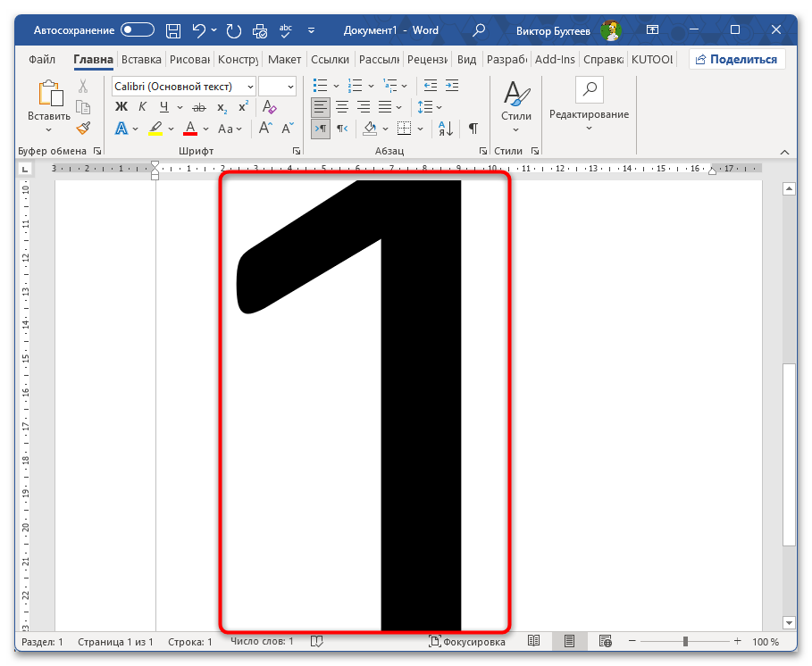Save the document with floppy disk icon
Image resolution: width=812 pixels, height=666 pixels.
tap(173, 30)
